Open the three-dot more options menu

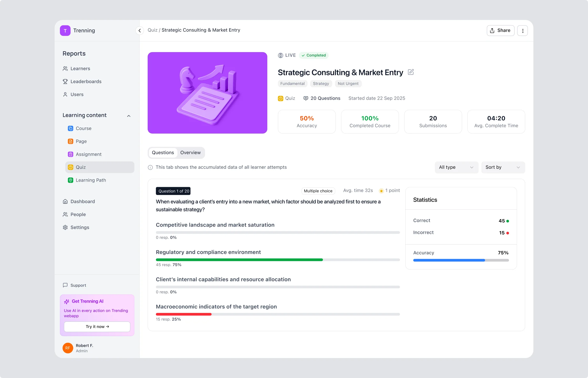[522, 30]
